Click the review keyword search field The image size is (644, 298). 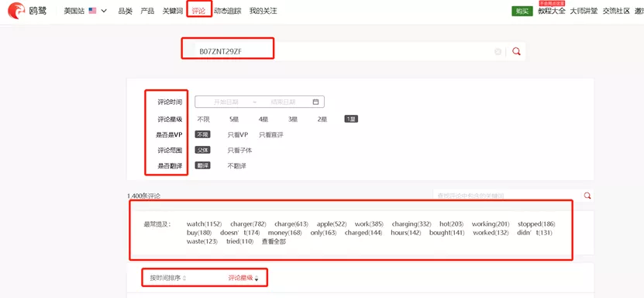tap(508, 196)
